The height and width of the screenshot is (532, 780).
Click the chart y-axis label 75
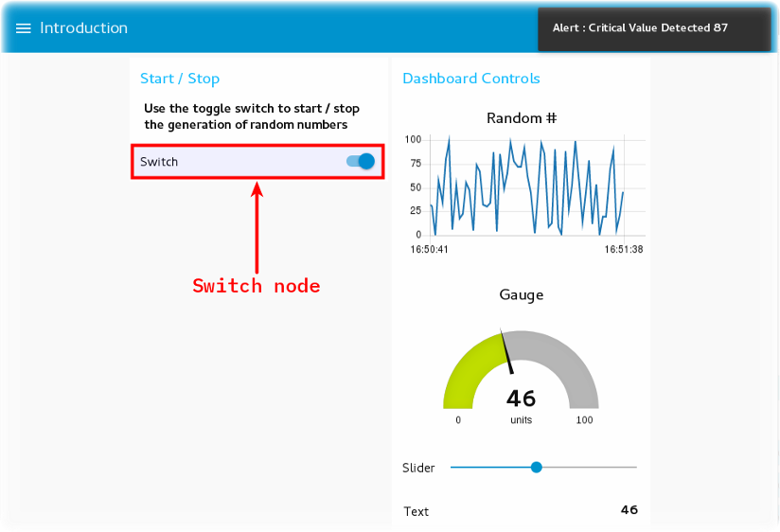tap(416, 163)
